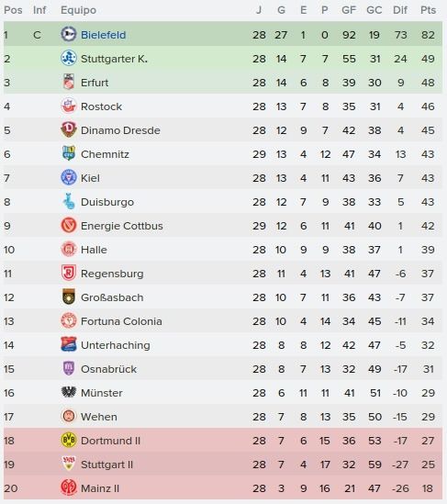Image resolution: width=447 pixels, height=504 pixels.
Task: Click the Pos column header
Action: pos(13,10)
